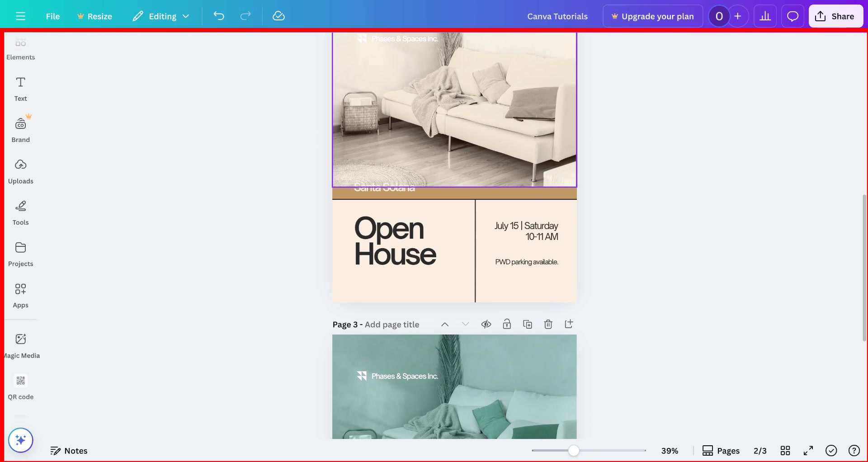This screenshot has height=462, width=868.
Task: Move Page 3 up with the chevron
Action: click(x=445, y=324)
